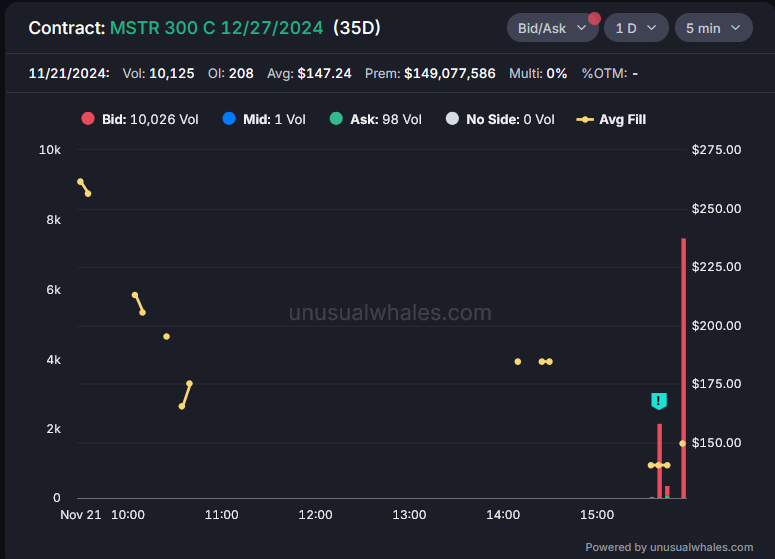Click the $275.00 price axis label
The height and width of the screenshot is (559, 775).
(x=716, y=150)
